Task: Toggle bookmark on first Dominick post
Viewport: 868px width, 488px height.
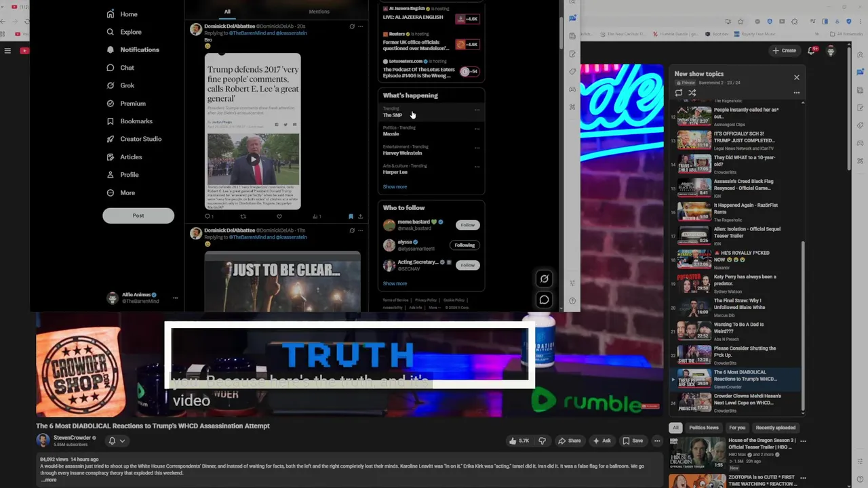Action: coord(351,217)
